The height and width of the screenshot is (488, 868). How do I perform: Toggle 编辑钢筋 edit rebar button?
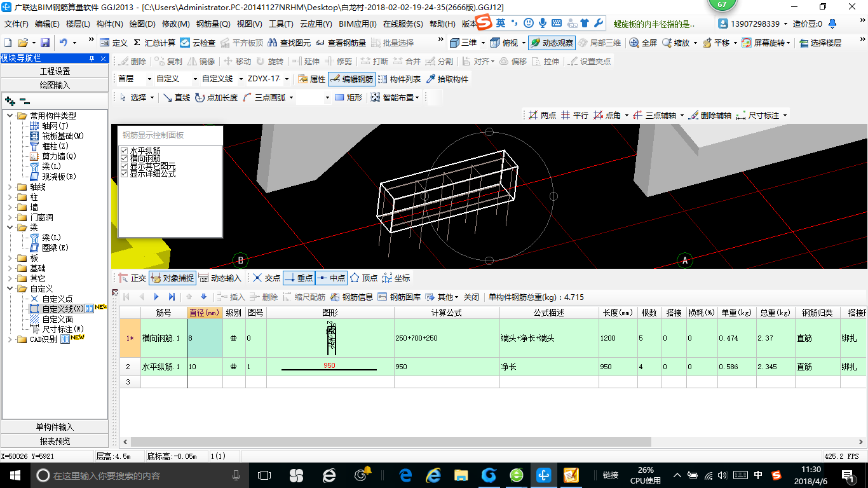click(351, 79)
